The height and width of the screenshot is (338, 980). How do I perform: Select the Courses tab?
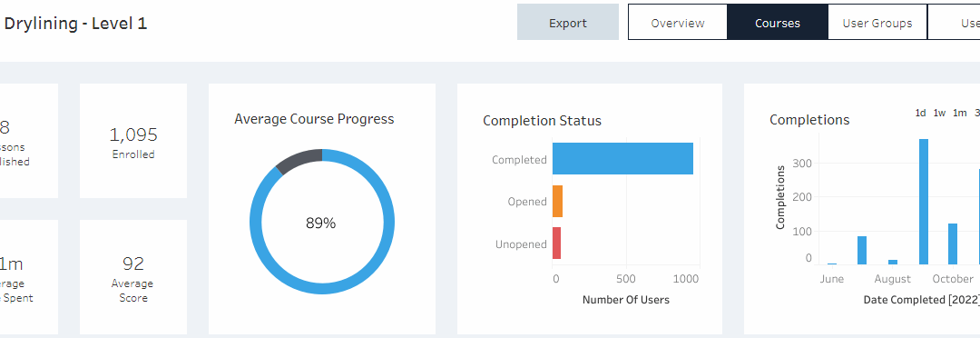pos(777,23)
